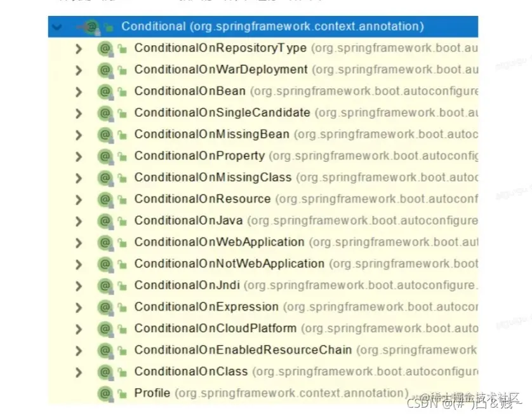Click annotation icon of ConditionalOnEnabledResourceChain
This screenshot has height=416, width=532.
(105, 351)
